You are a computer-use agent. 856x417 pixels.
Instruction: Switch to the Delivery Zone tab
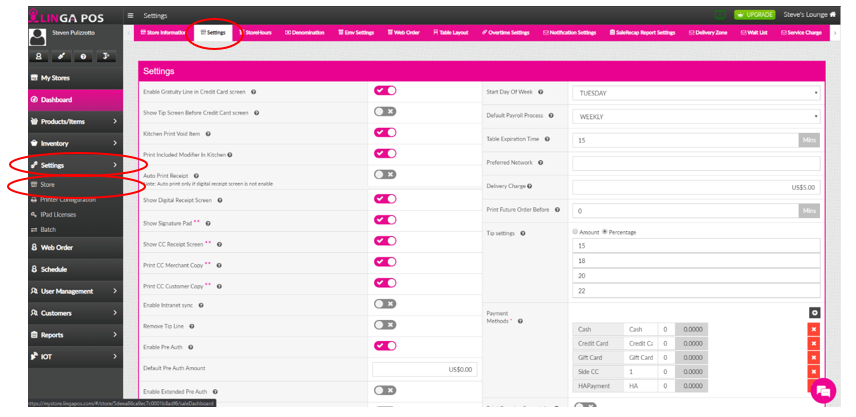pos(708,33)
